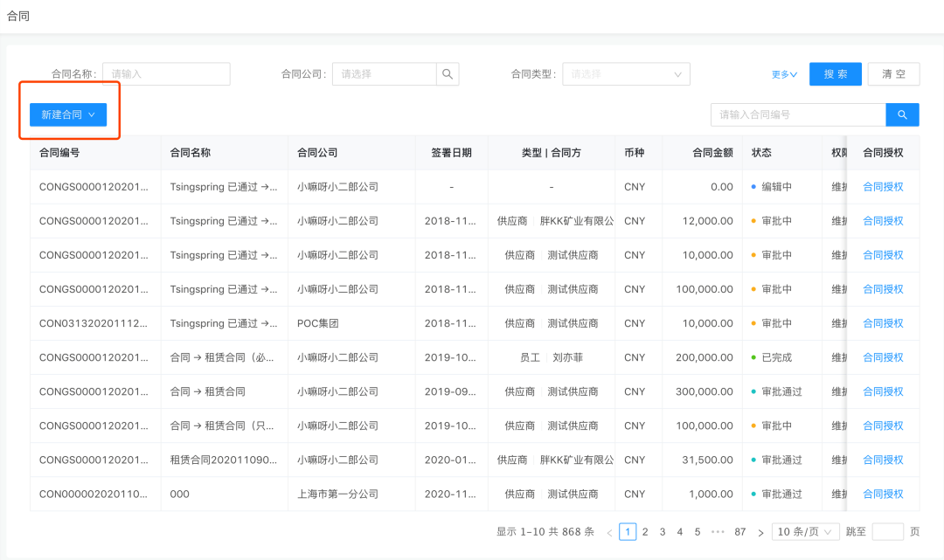Select page 5 in pagination

coord(698,532)
